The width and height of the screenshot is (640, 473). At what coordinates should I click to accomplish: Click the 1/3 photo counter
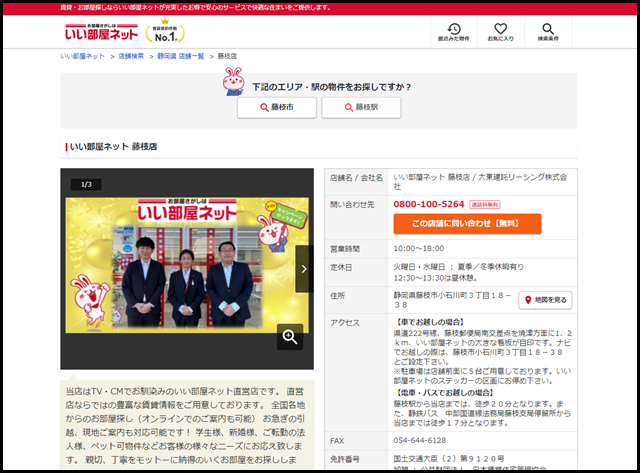pos(86,184)
